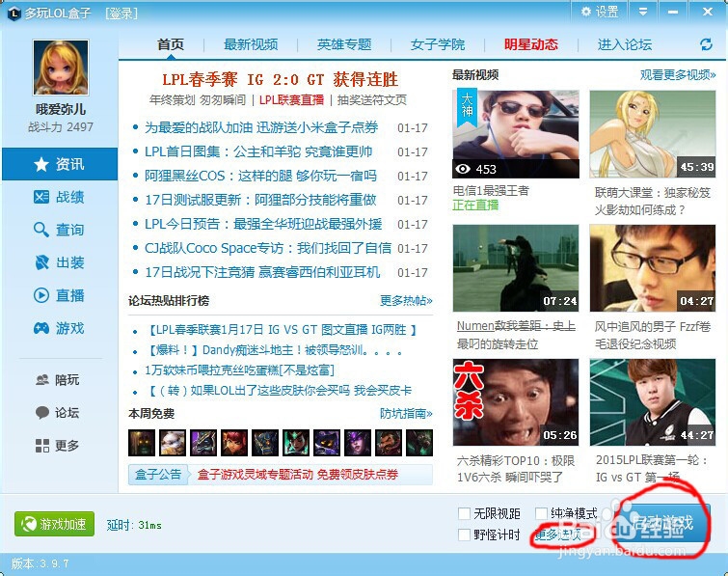Click the refresh icon beside 进入论坛
Viewport: 728px width, 576px height.
[x=706, y=44]
